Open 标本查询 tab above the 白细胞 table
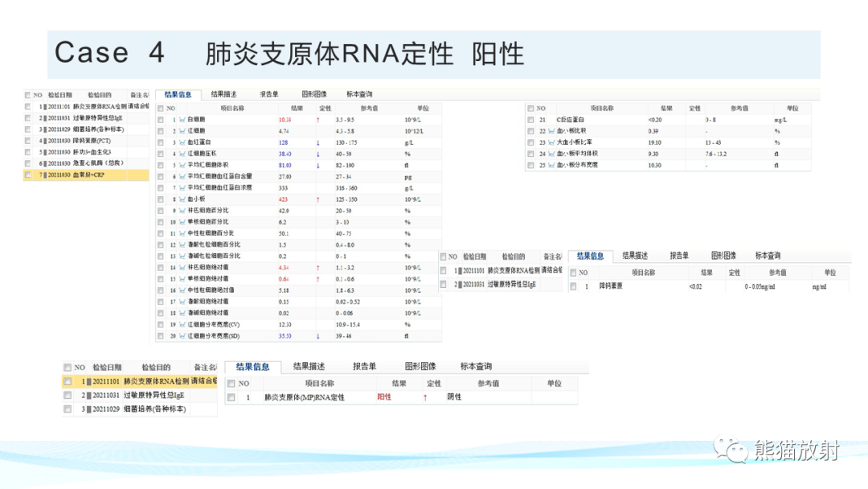 [x=359, y=94]
